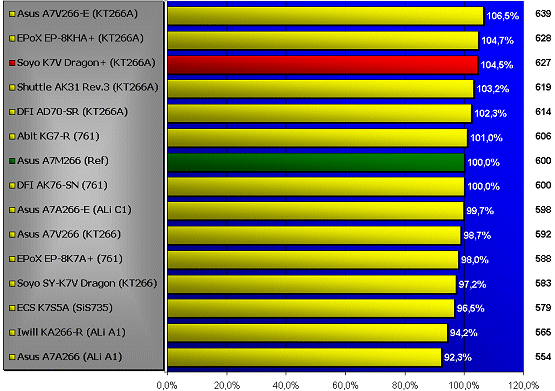
Task: Click the yellow bar for DFI AD70-SR
Action: 320,114
